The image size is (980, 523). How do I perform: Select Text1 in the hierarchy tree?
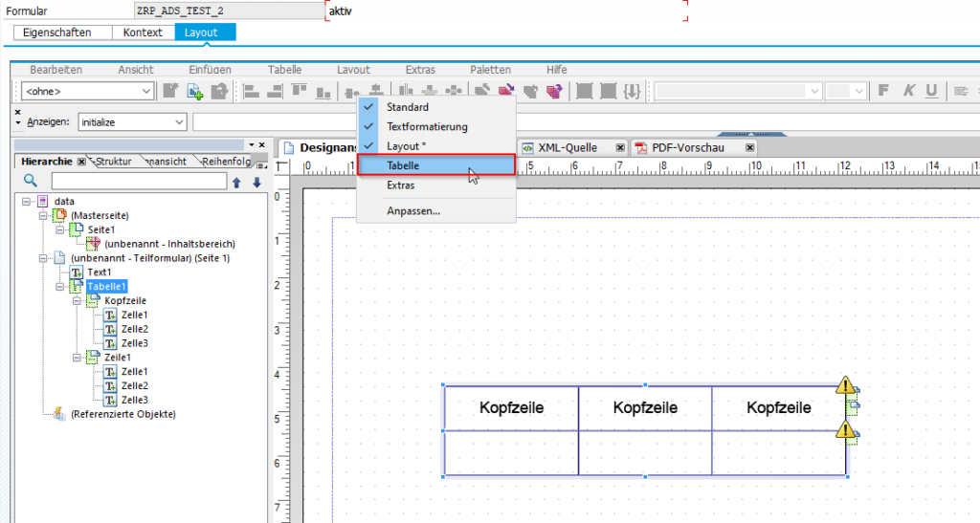pyautogui.click(x=100, y=272)
